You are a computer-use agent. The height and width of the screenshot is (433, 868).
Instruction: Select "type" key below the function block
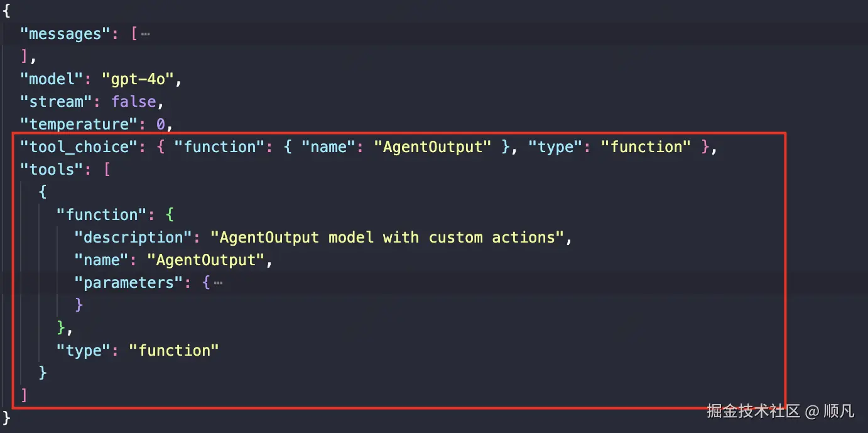tap(84, 351)
